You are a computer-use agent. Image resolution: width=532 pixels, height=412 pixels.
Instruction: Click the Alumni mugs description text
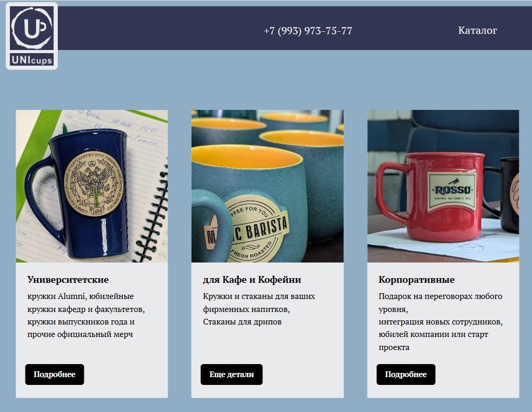(86, 315)
